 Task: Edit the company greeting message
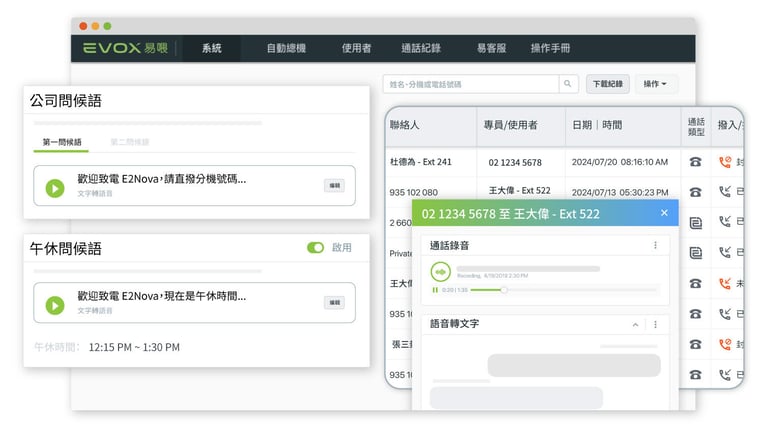click(x=334, y=185)
